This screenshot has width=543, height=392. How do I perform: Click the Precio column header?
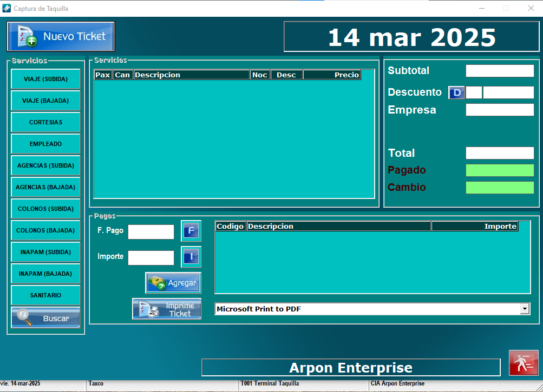click(331, 75)
